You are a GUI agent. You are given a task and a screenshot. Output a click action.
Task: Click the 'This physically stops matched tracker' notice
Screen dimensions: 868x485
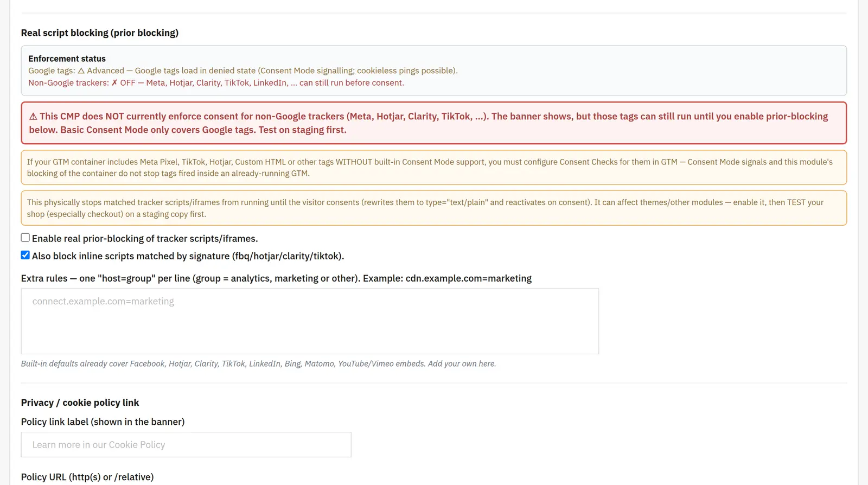pyautogui.click(x=434, y=208)
